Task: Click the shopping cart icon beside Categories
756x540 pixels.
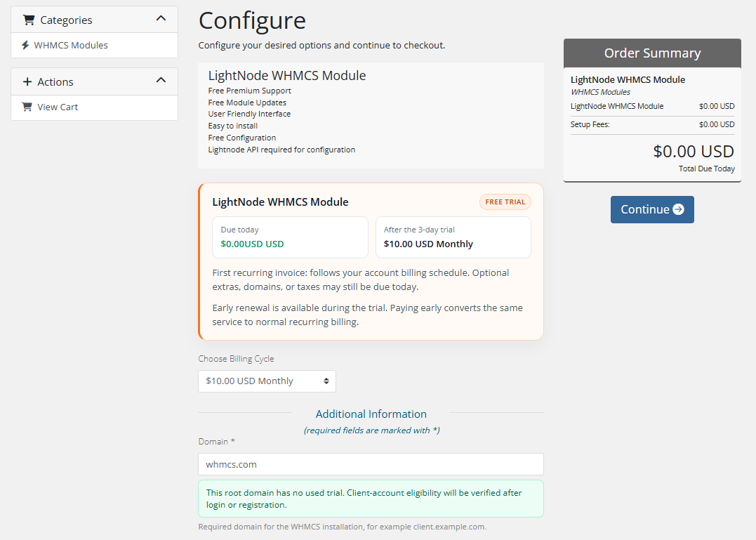Action: pos(29,20)
